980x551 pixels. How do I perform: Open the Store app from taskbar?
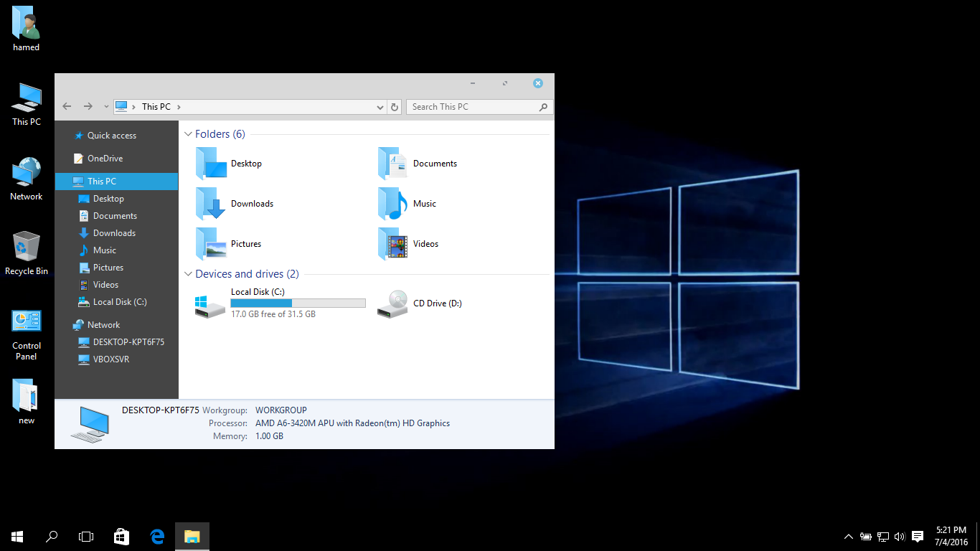tap(122, 536)
